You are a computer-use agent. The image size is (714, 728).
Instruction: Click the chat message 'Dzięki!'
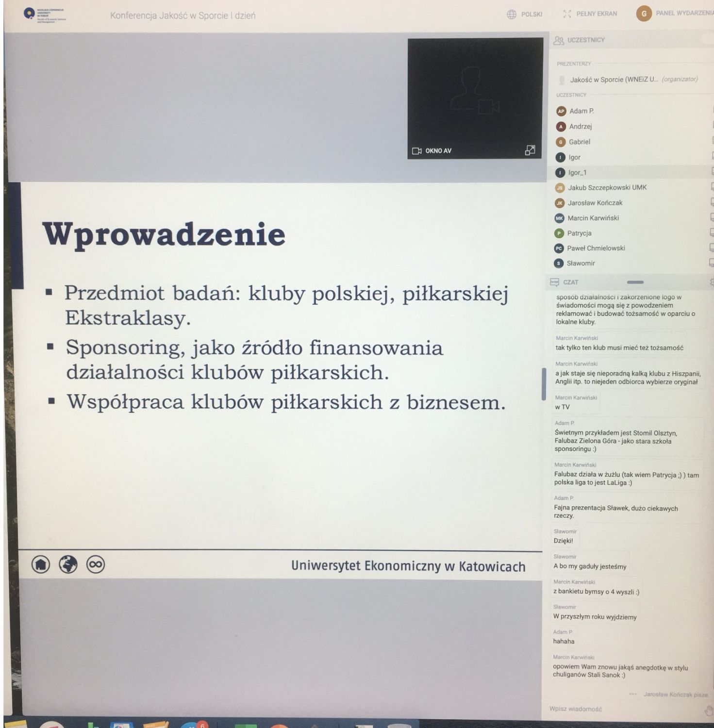coord(564,541)
